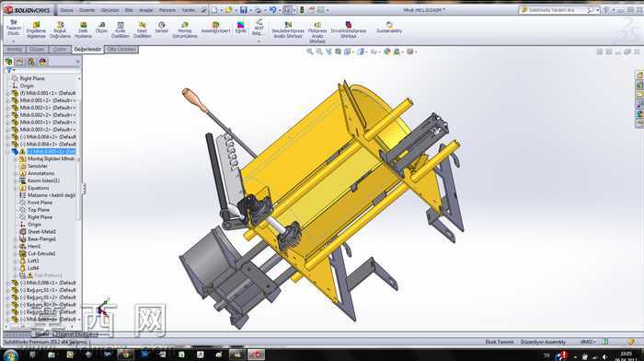This screenshot has height=361, width=644.
Task: Open the Windows Start button
Action: click(11, 355)
